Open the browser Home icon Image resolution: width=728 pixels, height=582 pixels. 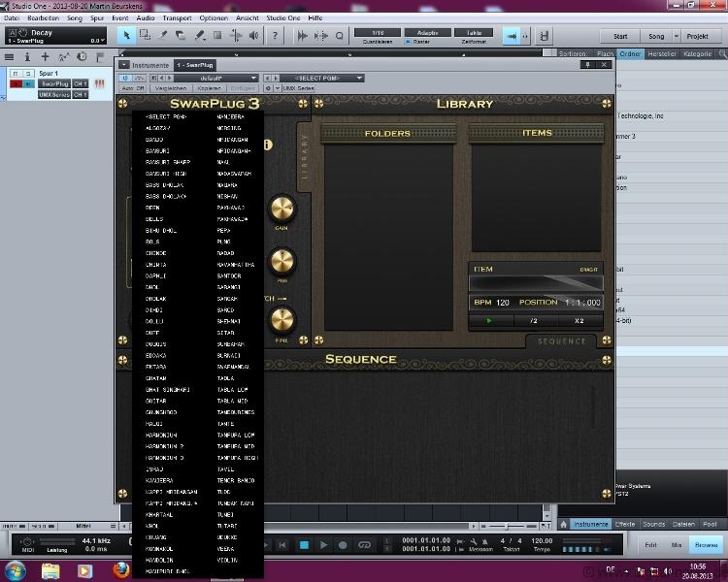563,524
